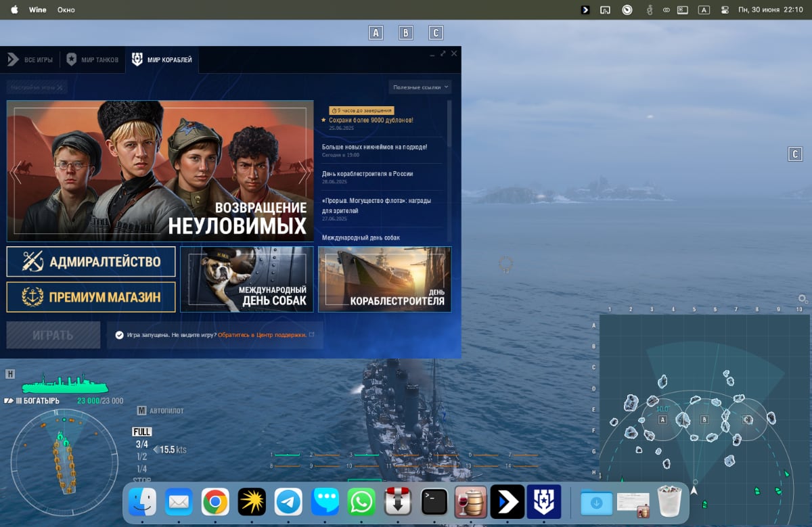
Task: Click the own ship arrow on the minimap
Action: tap(694, 490)
